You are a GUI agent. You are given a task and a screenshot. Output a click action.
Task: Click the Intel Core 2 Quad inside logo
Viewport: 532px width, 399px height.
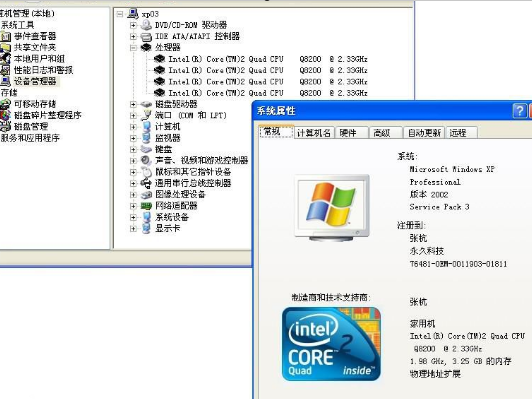click(x=331, y=344)
